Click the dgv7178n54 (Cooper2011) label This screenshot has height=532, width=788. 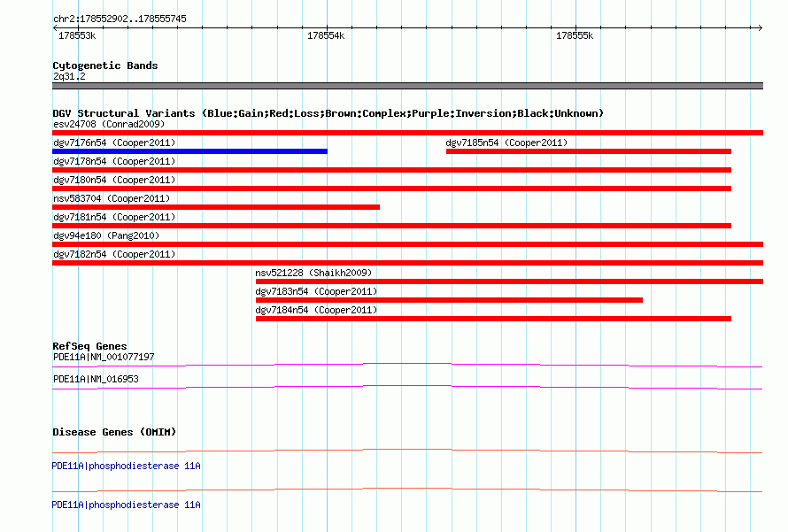tap(114, 161)
